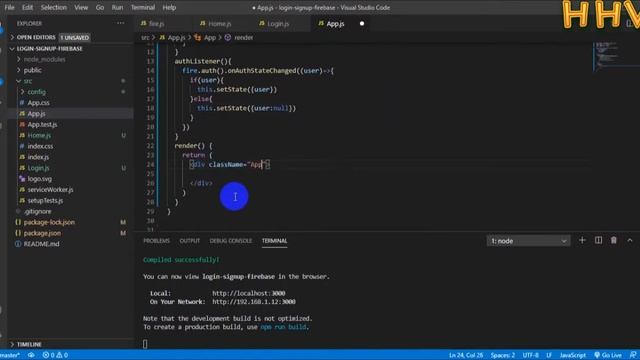Open http://localhost:3000 link in terminal
Viewport: 640px width, 360px height.
click(x=249, y=293)
